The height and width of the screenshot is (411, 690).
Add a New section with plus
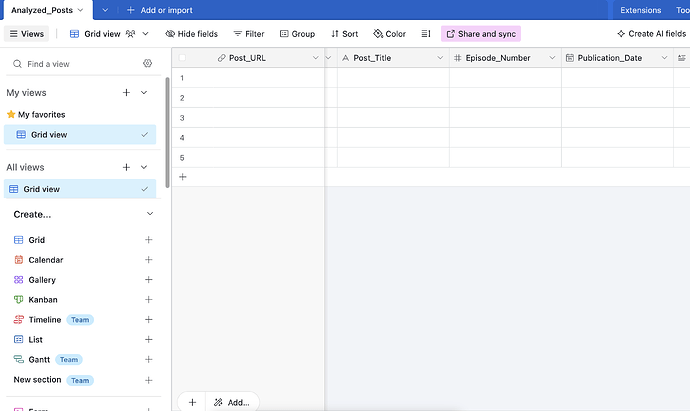coord(149,380)
